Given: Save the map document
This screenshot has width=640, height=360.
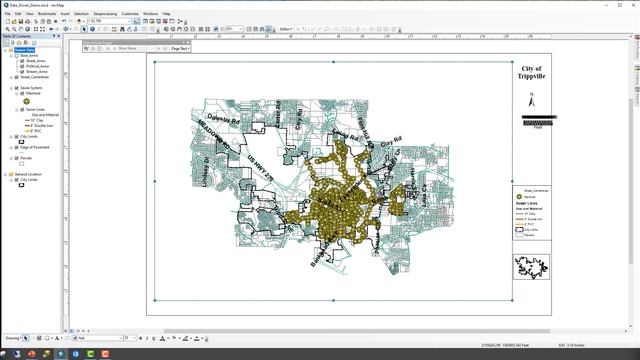Looking at the screenshot, I should [20, 21].
